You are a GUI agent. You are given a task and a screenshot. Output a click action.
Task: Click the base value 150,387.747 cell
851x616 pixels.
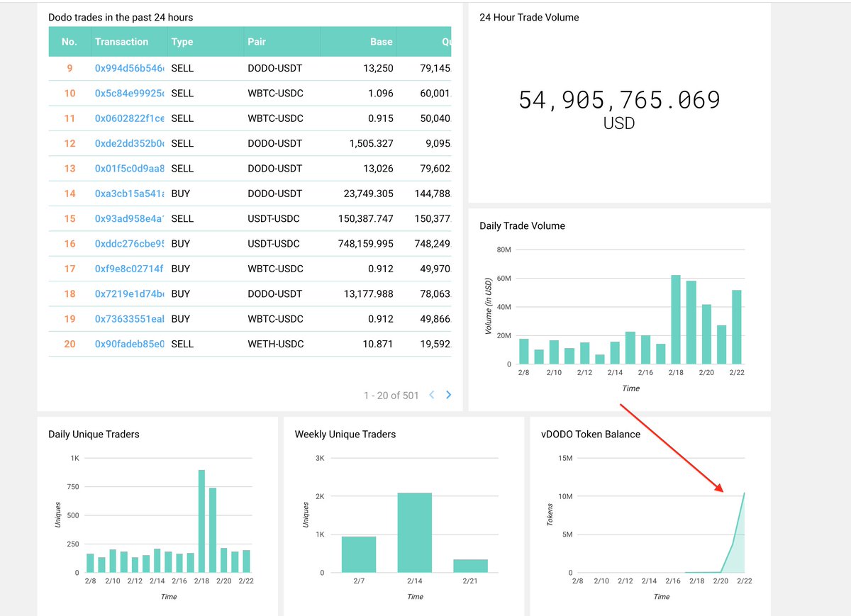point(365,218)
